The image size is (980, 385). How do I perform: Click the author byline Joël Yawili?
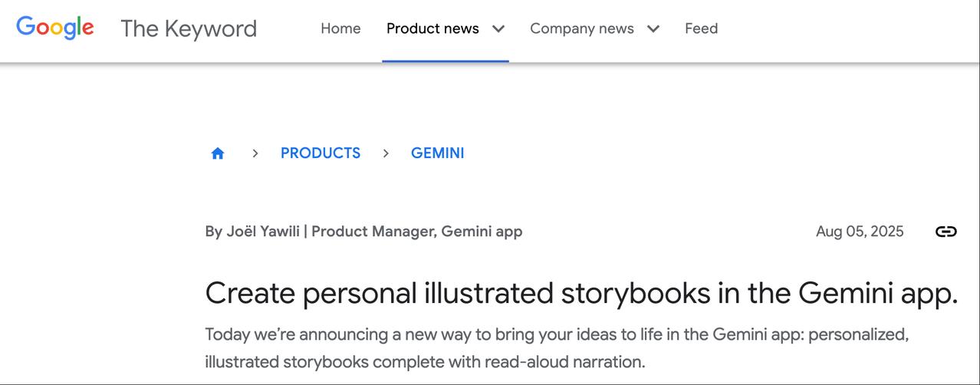[x=363, y=231]
